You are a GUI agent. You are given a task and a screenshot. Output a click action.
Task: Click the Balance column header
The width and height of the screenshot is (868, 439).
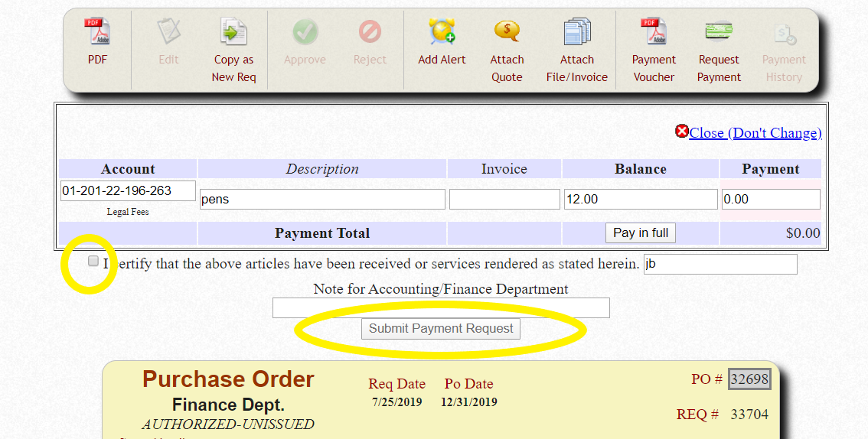(x=641, y=169)
